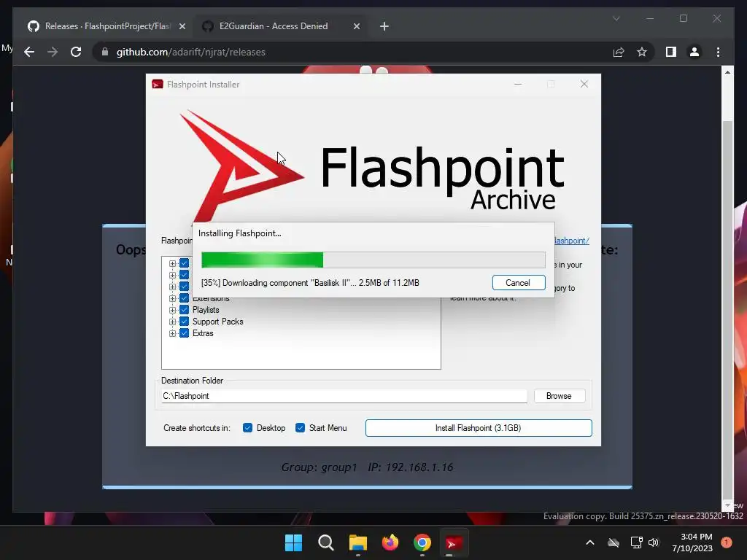This screenshot has height=560, width=747.
Task: Click the Downloading component status text
Action: pyautogui.click(x=310, y=283)
